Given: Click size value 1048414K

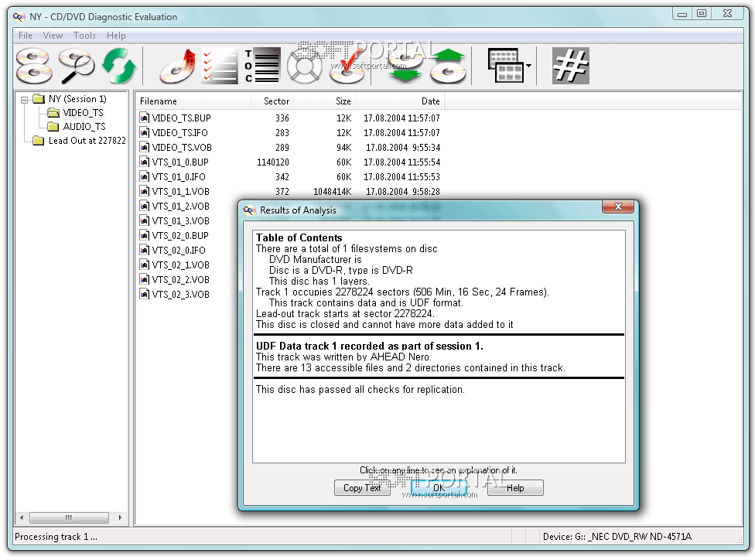Looking at the screenshot, I should tap(332, 191).
